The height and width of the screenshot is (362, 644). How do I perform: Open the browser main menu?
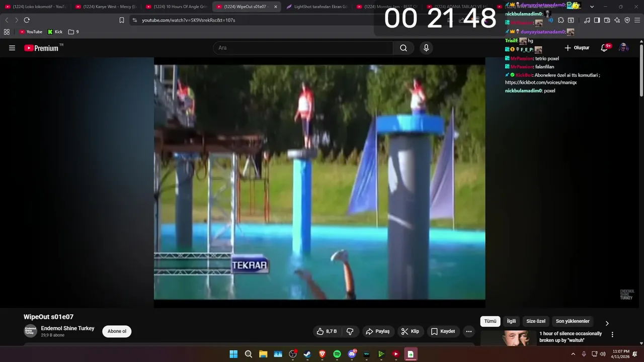click(637, 20)
